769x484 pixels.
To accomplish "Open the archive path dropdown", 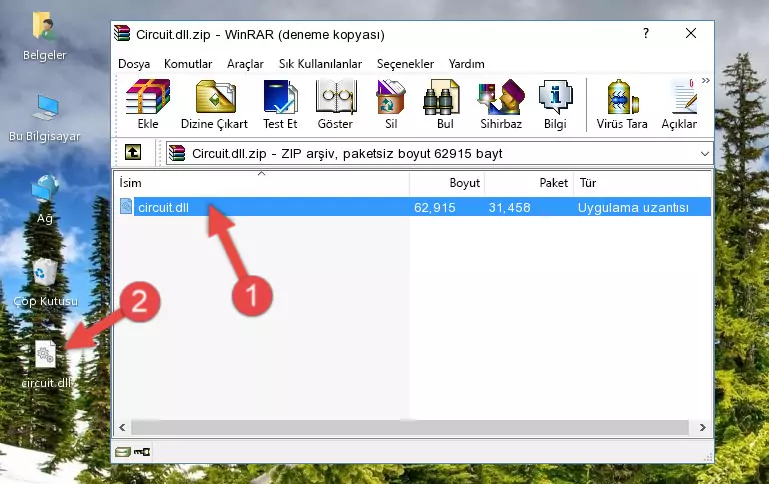I will [x=705, y=153].
